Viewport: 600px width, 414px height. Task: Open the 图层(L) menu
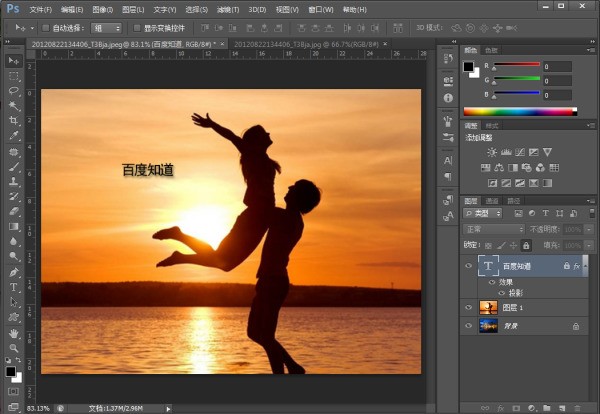coord(133,10)
